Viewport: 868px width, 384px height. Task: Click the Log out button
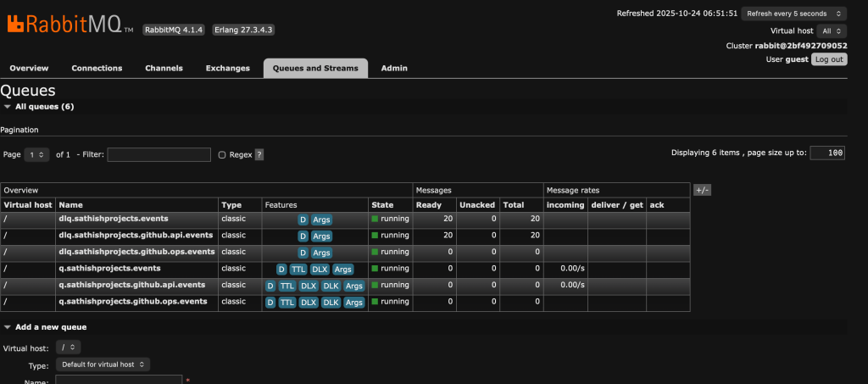click(828, 59)
